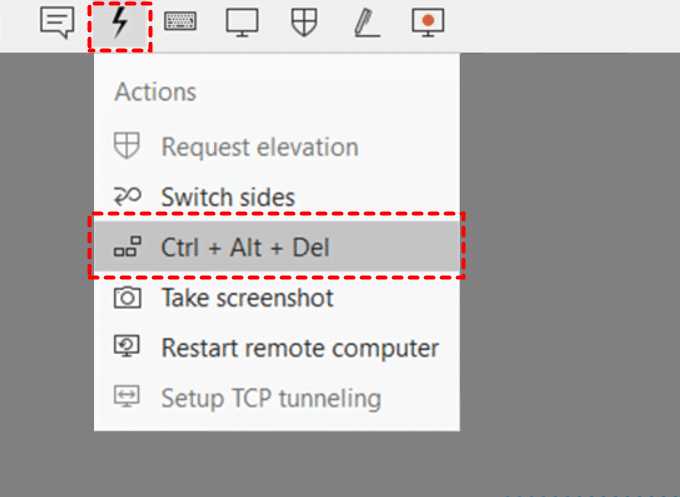This screenshot has height=497, width=680.
Task: Click the arrows icon beside Switch sides
Action: pos(127,197)
